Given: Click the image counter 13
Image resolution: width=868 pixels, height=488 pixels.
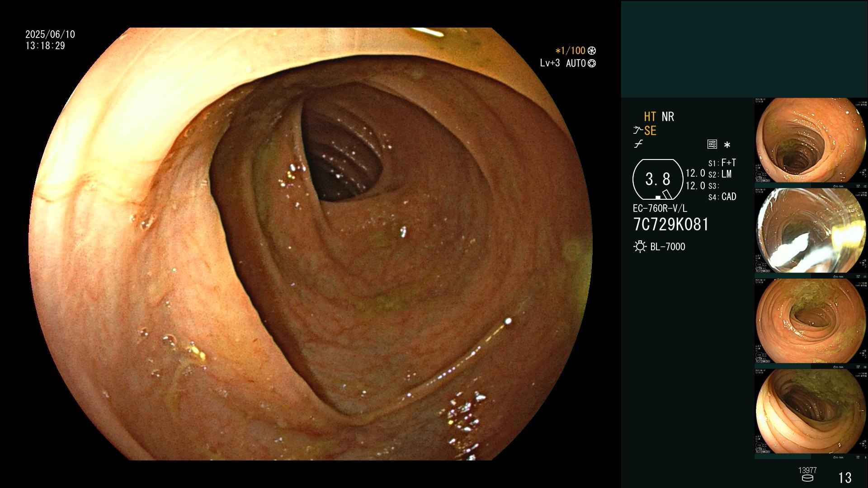Looking at the screenshot, I should click(x=845, y=478).
